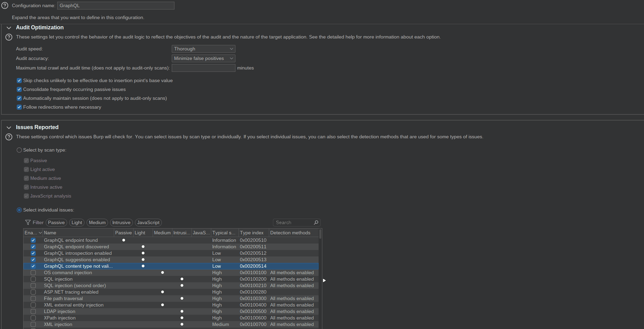Sort by the Typical severity column header
This screenshot has height=329, width=644.
point(225,233)
